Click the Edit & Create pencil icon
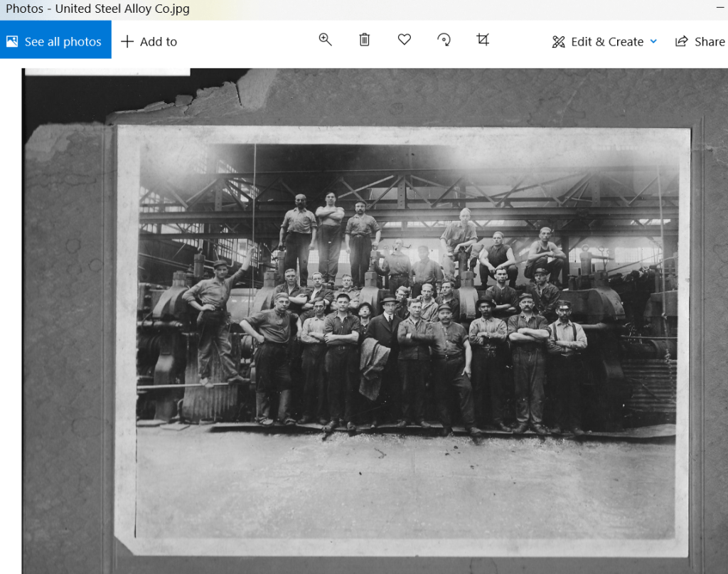The width and height of the screenshot is (728, 574). click(x=559, y=42)
